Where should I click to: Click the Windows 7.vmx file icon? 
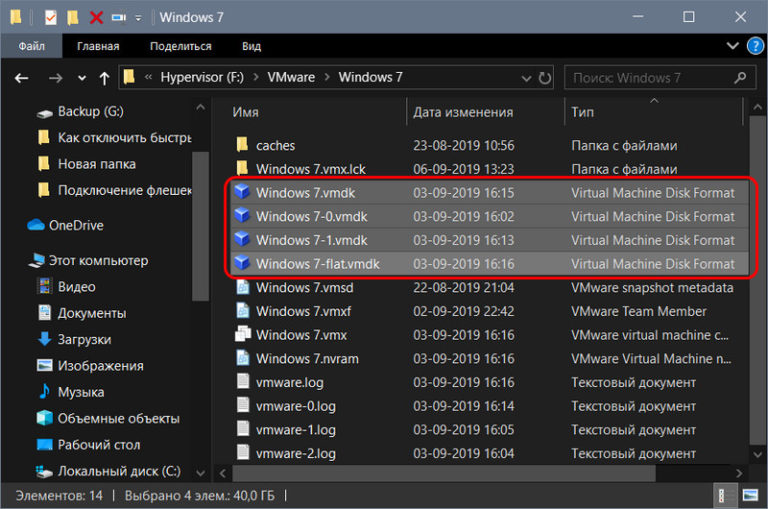[241, 335]
